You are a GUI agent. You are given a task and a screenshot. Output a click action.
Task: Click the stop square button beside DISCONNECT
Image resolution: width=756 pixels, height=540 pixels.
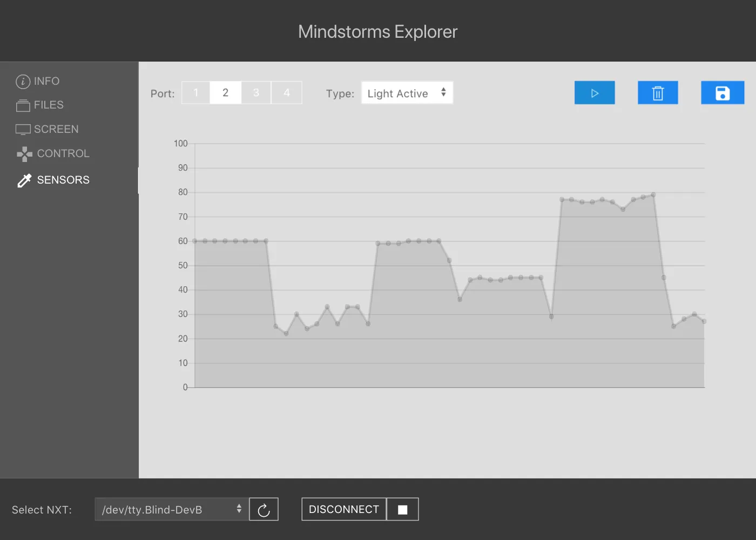click(x=403, y=509)
